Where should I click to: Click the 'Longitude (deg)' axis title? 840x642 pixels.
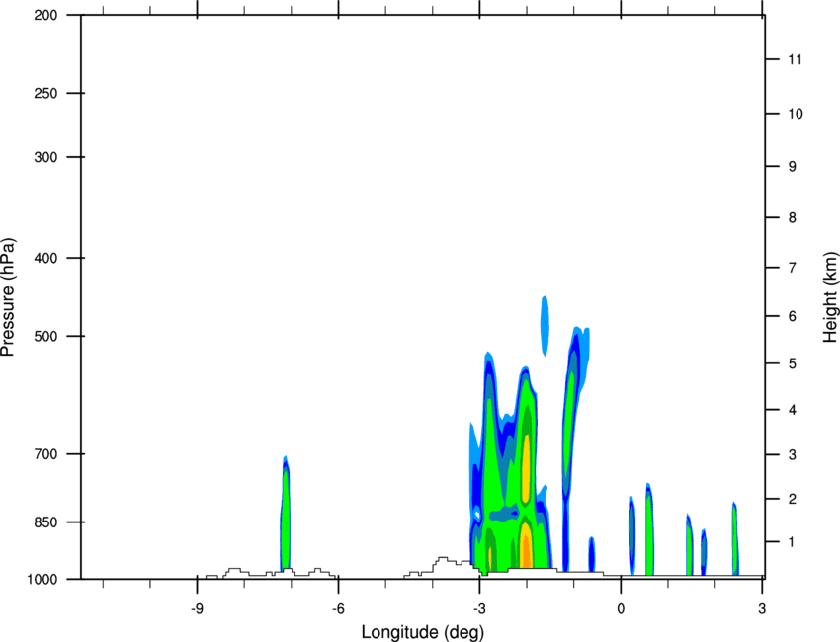(423, 632)
